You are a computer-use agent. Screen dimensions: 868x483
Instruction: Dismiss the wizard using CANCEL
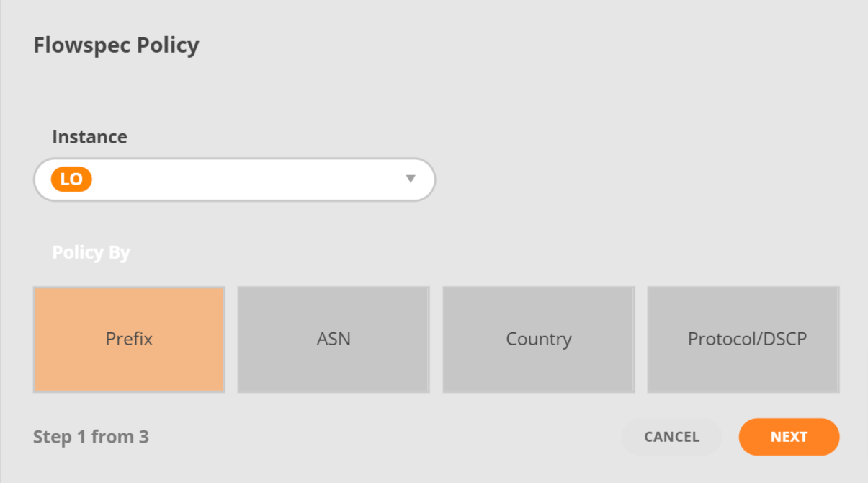pos(671,437)
